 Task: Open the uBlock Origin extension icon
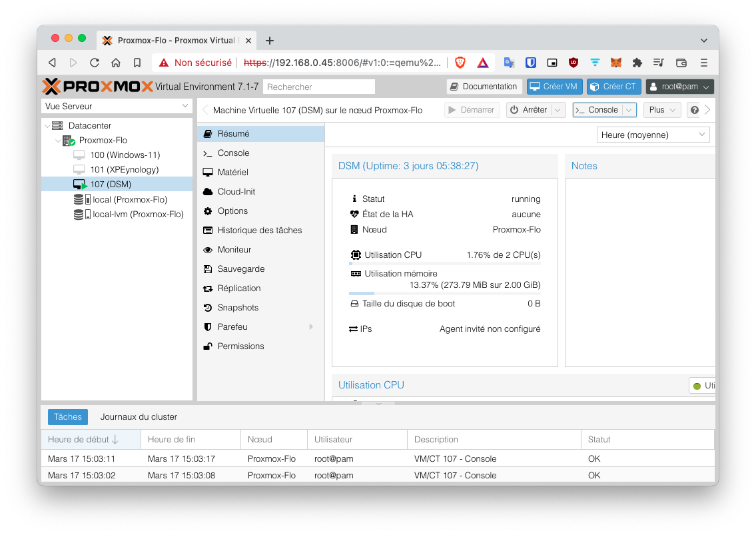573,63
